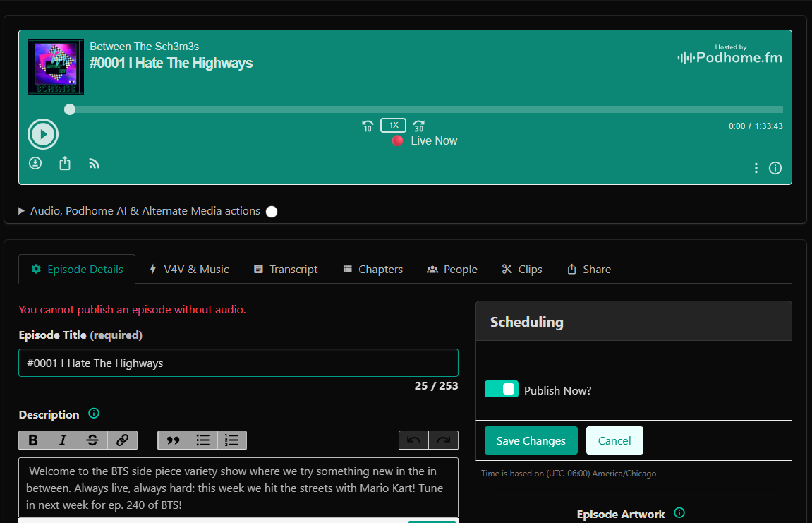
Task: Switch to the Transcript tab
Action: point(286,269)
